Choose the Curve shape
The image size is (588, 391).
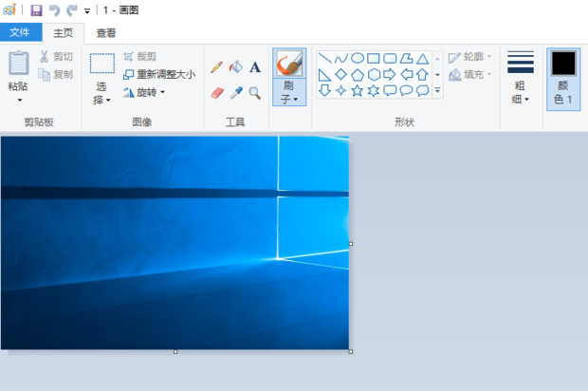(340, 58)
